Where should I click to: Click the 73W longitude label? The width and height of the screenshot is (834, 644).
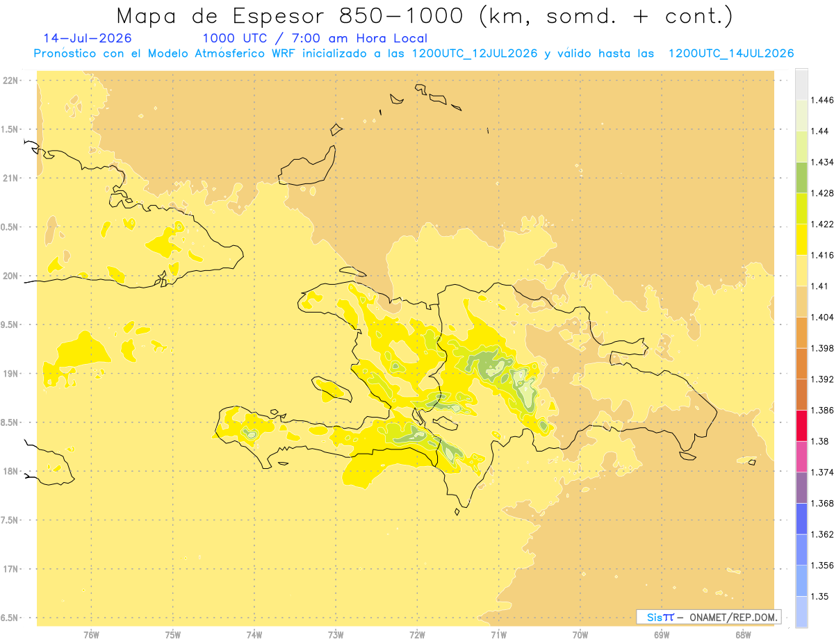(x=336, y=634)
